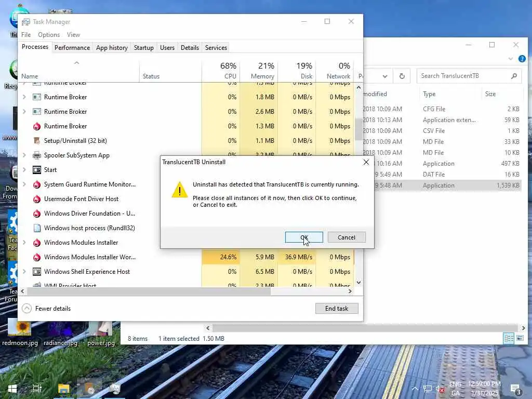Switch to the Details tab
This screenshot has height=399, width=532.
190,47
